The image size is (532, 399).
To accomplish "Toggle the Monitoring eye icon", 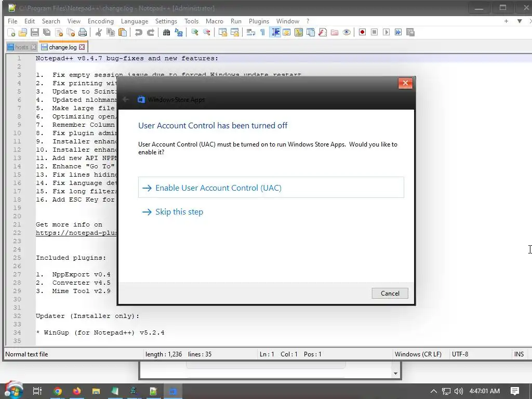I will (x=347, y=32).
